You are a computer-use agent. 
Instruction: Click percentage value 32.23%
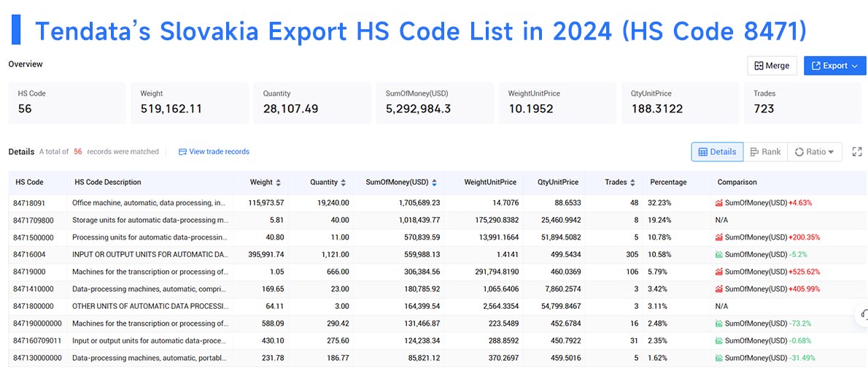point(661,203)
